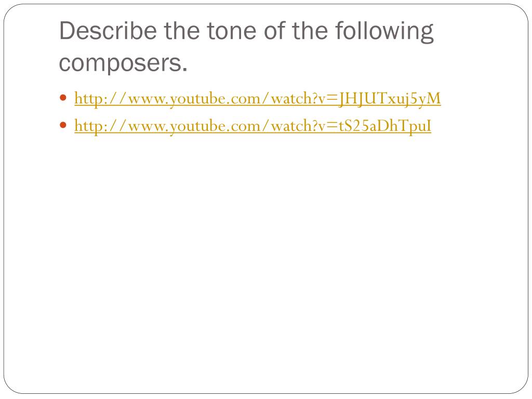
Task: Click the word "tone" in the slide title
Action: click(x=231, y=31)
